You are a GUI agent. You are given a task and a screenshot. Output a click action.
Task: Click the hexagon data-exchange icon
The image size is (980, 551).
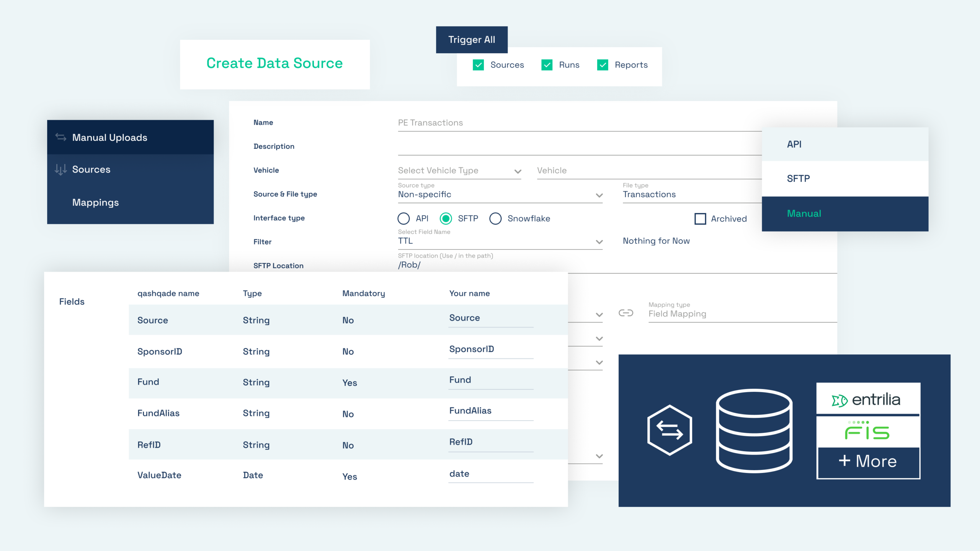pos(670,430)
